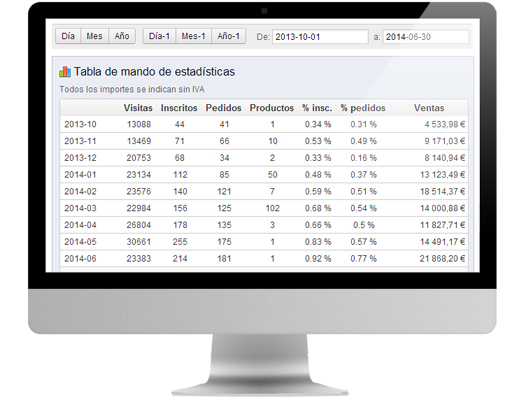Click sales value 8 140,94 €

pos(445,158)
